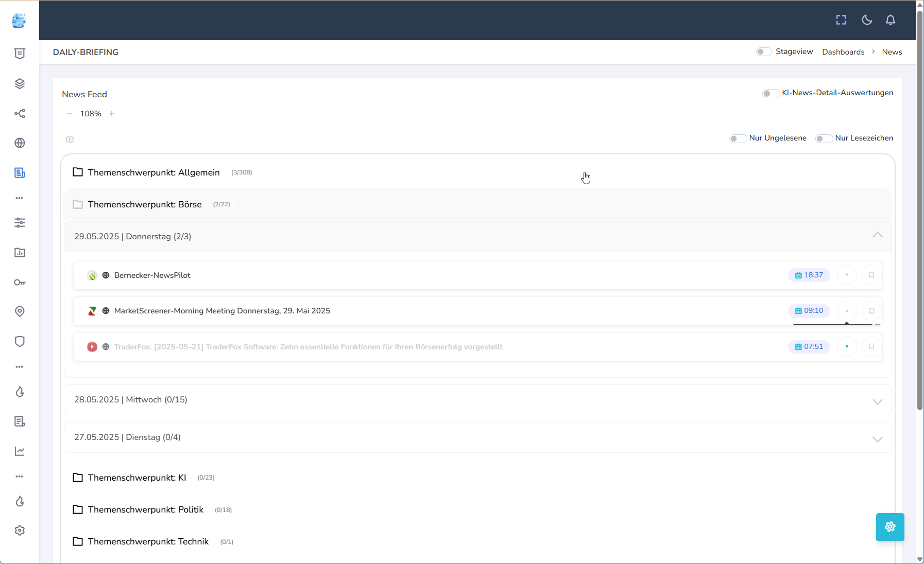
Task: Go to Dashboards breadcrumb
Action: pyautogui.click(x=843, y=52)
